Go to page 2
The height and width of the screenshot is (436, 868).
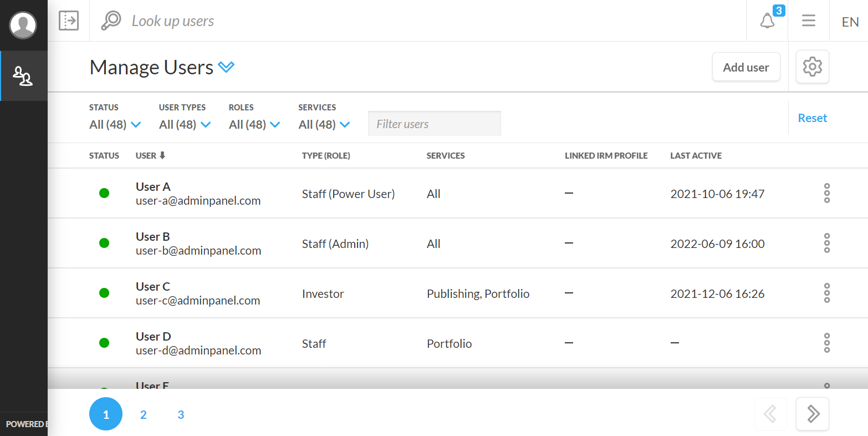143,414
